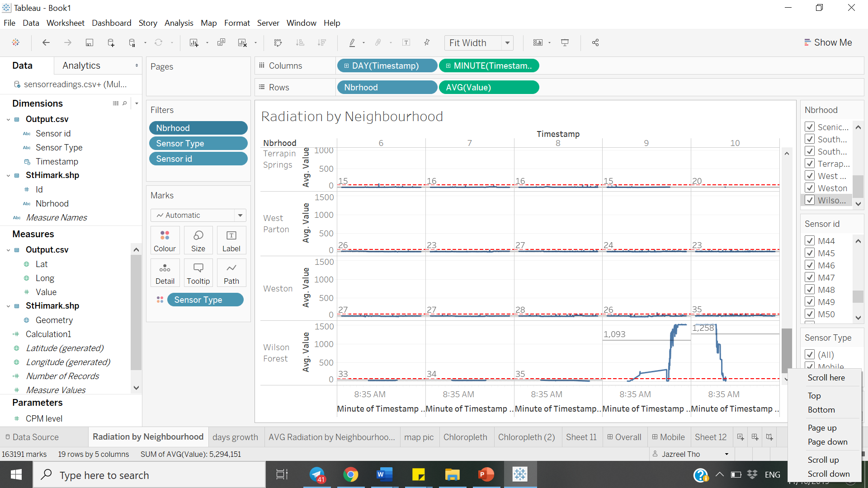The image size is (868, 488).
Task: Click the duplicate sheet icon
Action: (221, 42)
